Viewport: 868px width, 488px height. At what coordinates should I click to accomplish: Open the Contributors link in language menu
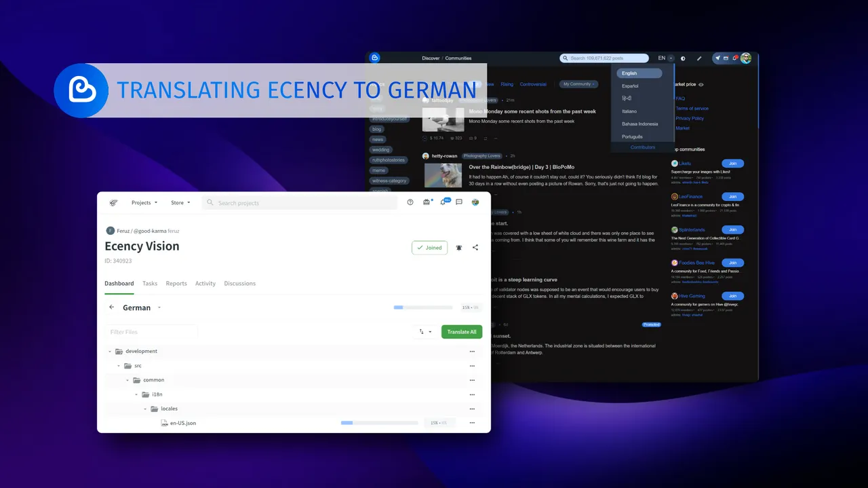tap(643, 147)
